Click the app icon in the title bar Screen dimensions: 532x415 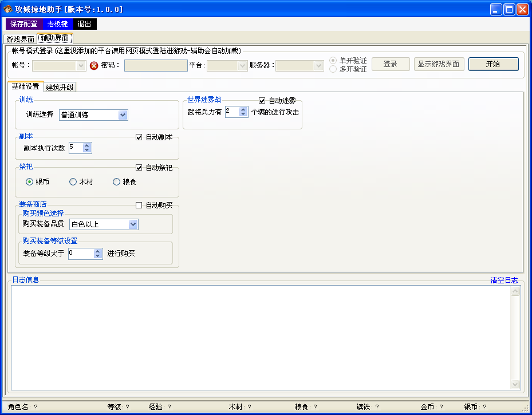tap(7, 9)
